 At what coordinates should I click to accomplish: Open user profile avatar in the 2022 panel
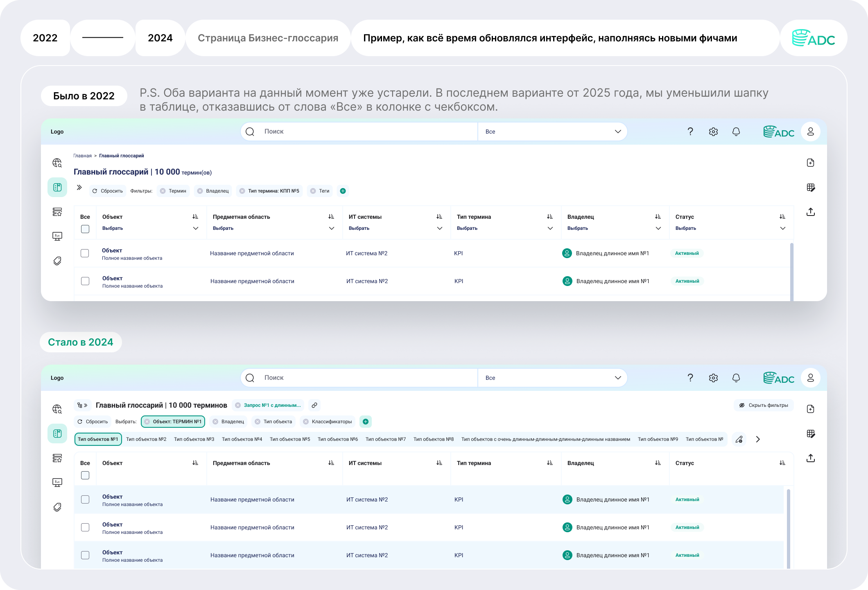(811, 132)
